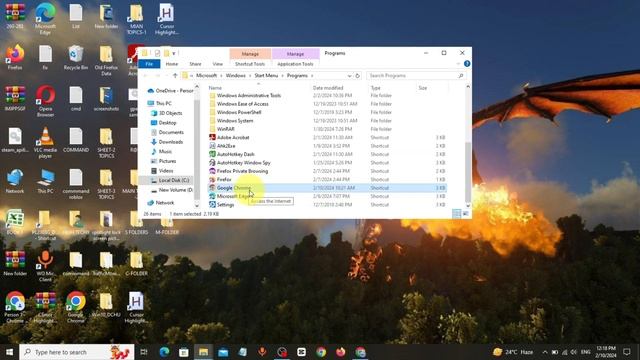Open the Opera Browser desktop icon
Screen dimensions: 640x360
point(45,100)
